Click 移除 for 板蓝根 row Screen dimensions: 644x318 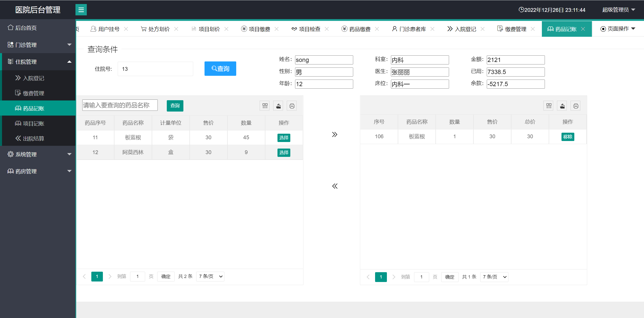568,137
